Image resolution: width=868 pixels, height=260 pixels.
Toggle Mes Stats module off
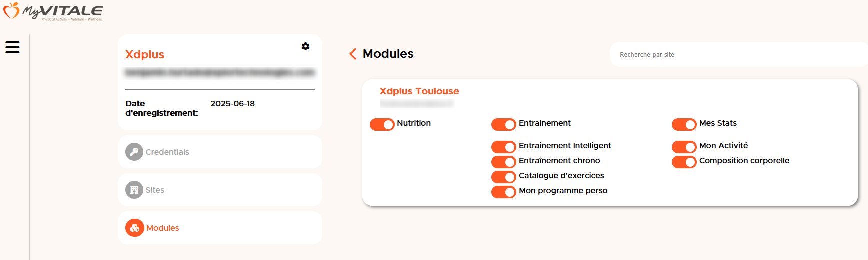click(684, 124)
